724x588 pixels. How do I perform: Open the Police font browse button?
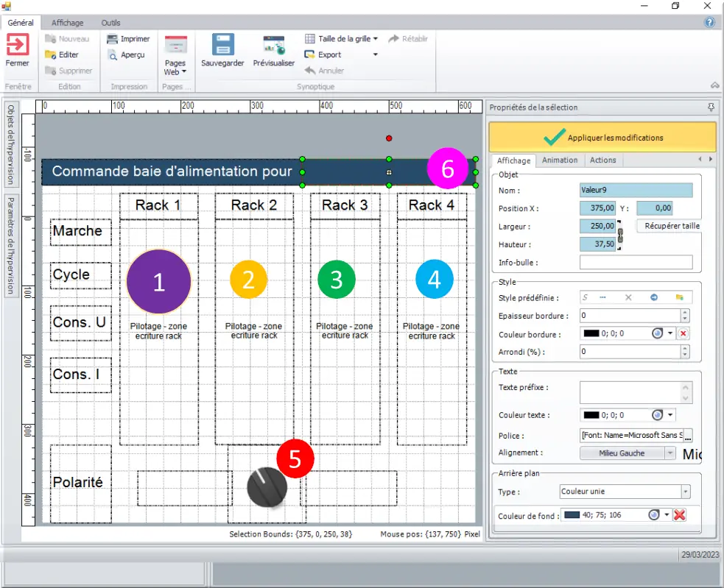(x=688, y=435)
